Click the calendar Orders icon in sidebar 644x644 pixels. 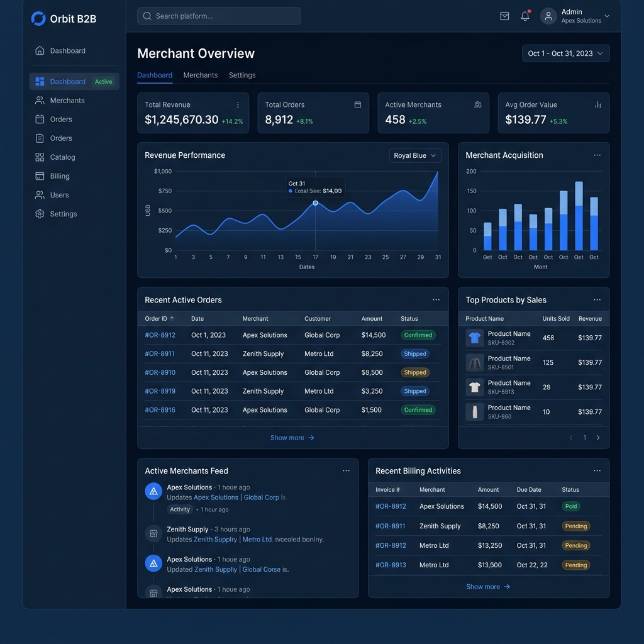click(40, 119)
